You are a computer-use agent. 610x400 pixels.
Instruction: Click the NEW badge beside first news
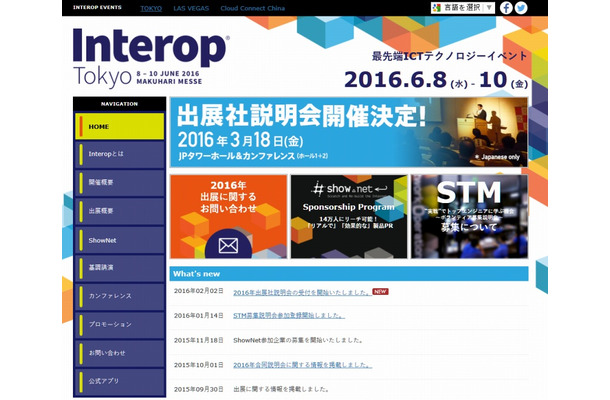coord(380,291)
